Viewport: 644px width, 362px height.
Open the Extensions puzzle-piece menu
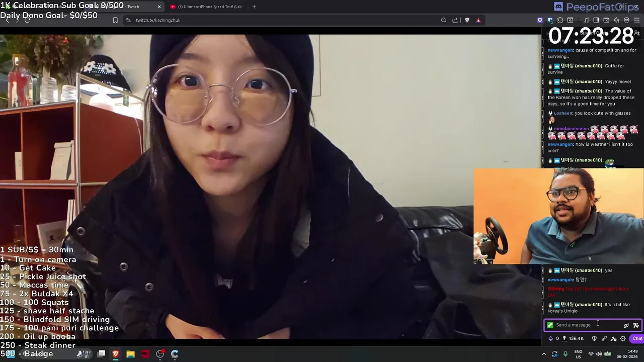click(x=560, y=20)
